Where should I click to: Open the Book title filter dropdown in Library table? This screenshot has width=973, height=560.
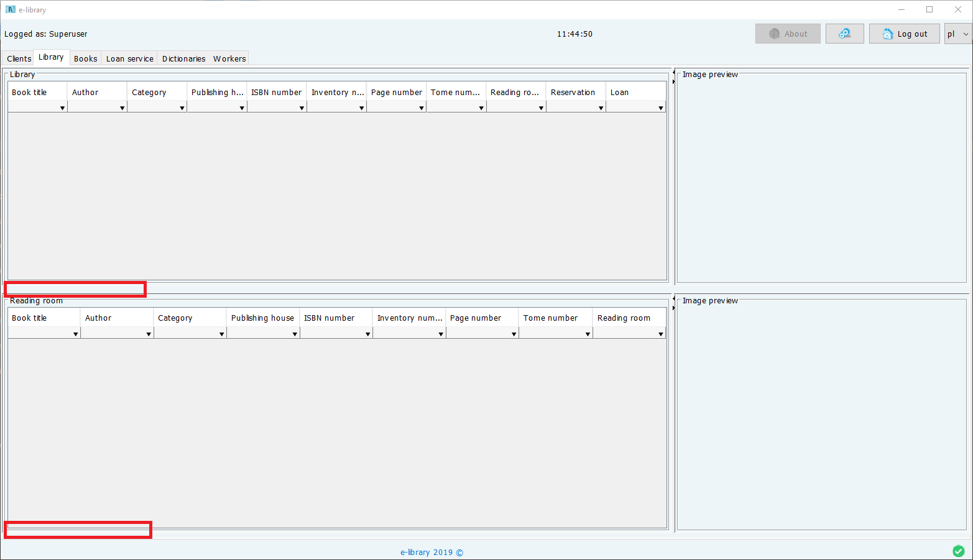tap(62, 107)
